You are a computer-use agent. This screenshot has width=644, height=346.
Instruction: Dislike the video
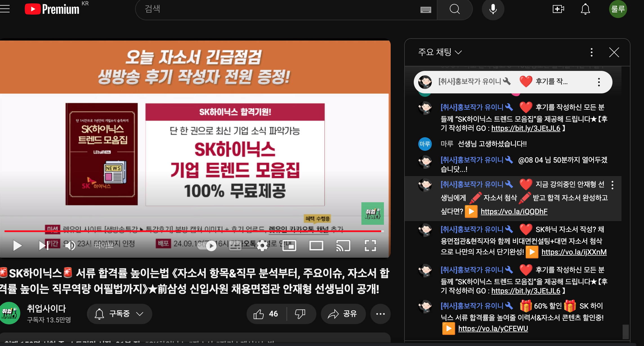pyautogui.click(x=300, y=314)
